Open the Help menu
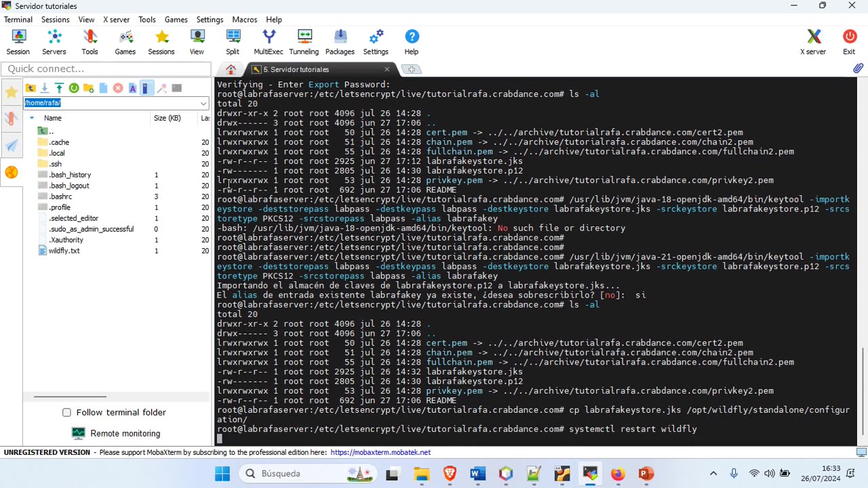Image resolution: width=868 pixels, height=488 pixels. [274, 20]
